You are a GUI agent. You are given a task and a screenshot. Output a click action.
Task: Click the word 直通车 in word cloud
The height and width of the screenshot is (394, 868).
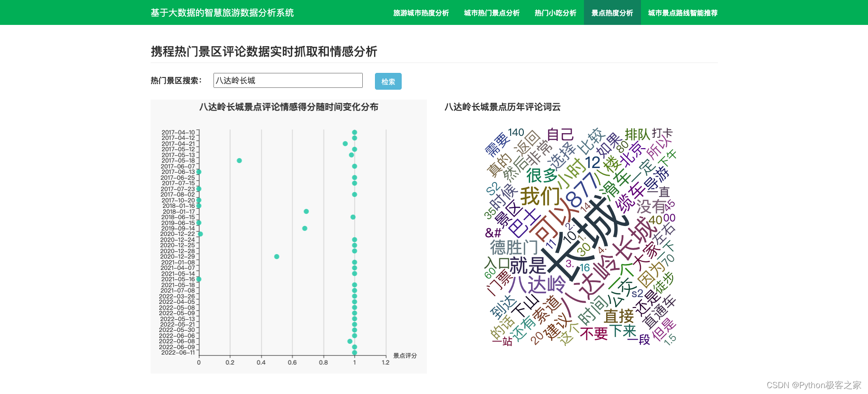(659, 312)
